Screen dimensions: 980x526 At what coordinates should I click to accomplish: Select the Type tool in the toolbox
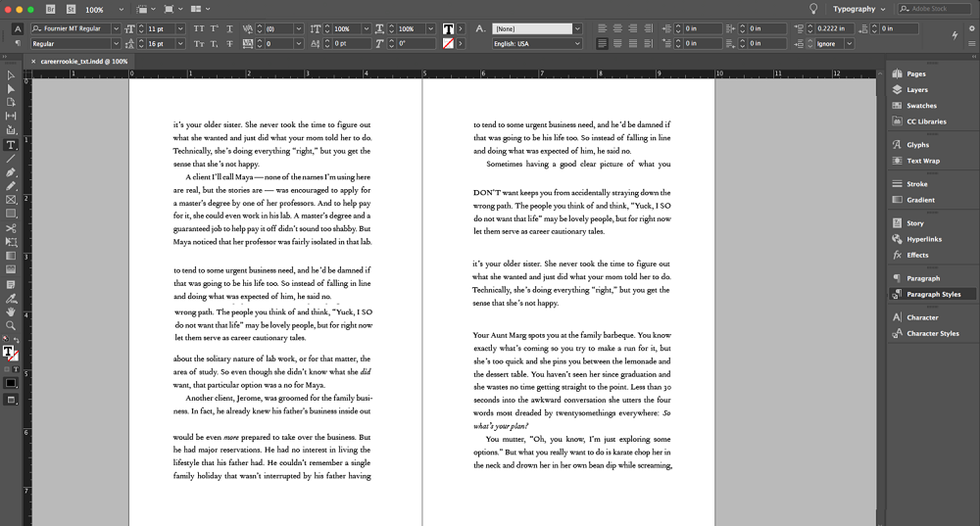point(11,144)
